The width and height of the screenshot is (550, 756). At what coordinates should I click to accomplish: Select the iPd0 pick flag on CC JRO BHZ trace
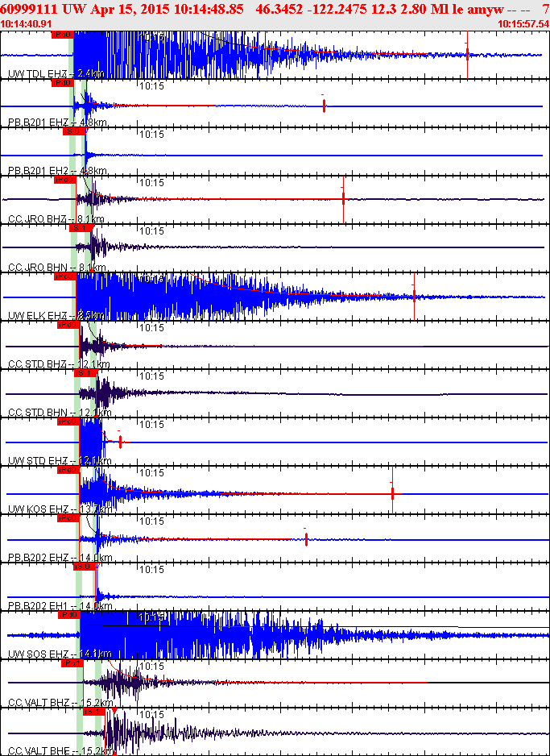[x=65, y=180]
